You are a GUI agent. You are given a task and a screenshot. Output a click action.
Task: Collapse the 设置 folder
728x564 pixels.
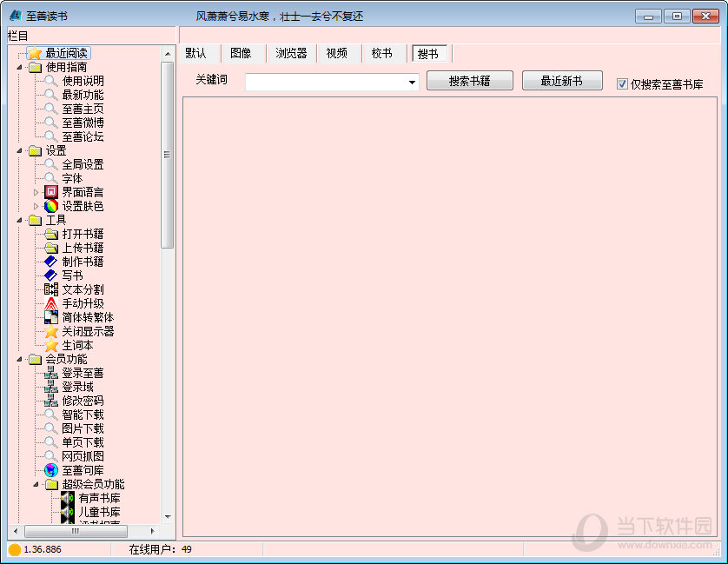click(x=19, y=150)
